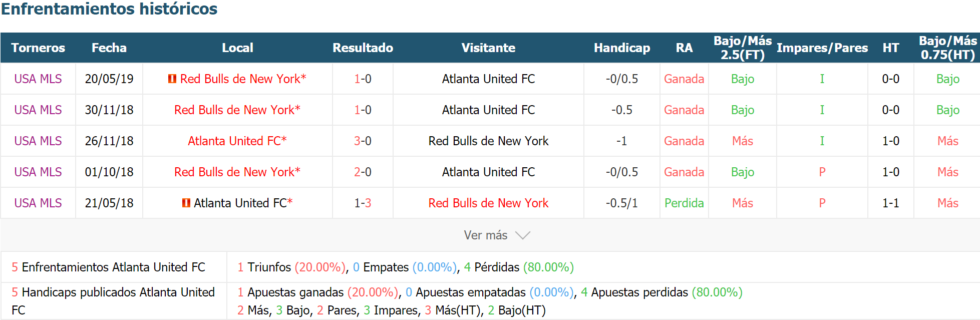Click the Resultado column header
The image size is (980, 320).
pyautogui.click(x=363, y=48)
